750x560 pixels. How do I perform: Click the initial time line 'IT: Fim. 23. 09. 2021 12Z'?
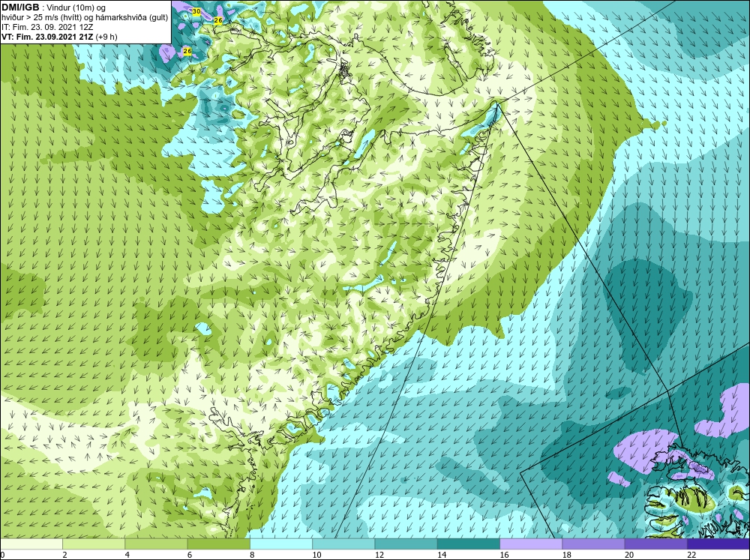[x=47, y=27]
